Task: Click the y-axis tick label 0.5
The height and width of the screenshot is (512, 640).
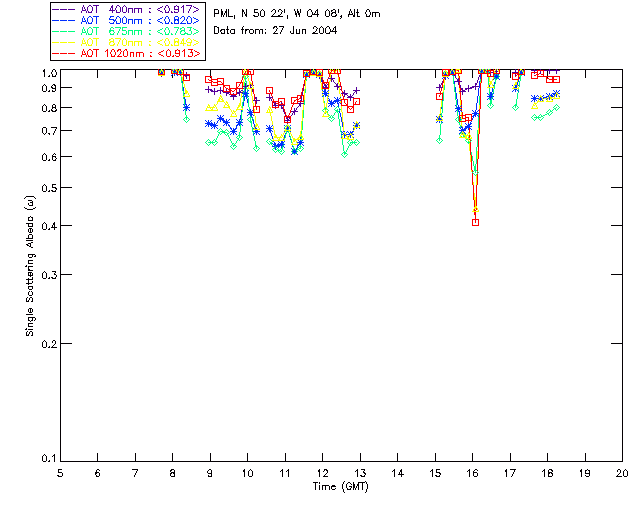Action: (x=49, y=188)
